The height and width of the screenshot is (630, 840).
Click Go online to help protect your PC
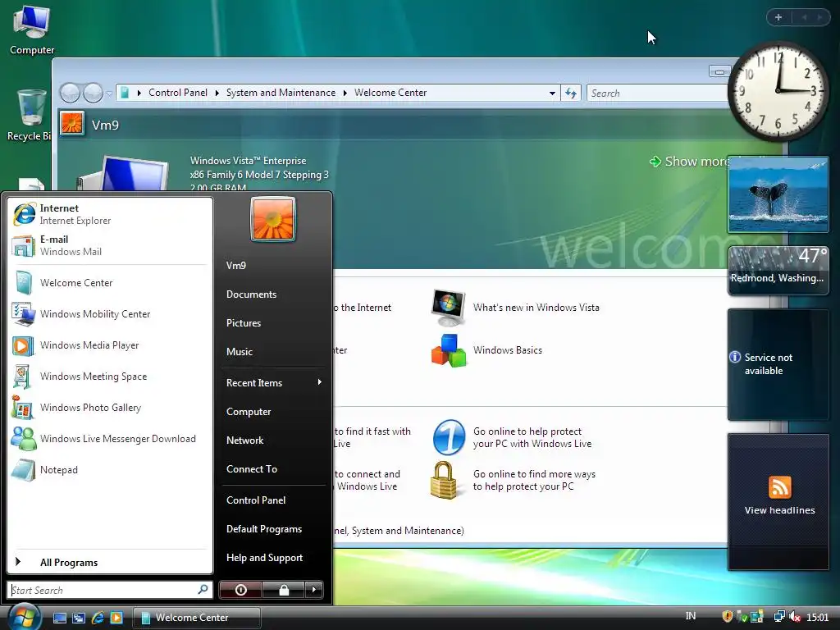tap(512, 438)
